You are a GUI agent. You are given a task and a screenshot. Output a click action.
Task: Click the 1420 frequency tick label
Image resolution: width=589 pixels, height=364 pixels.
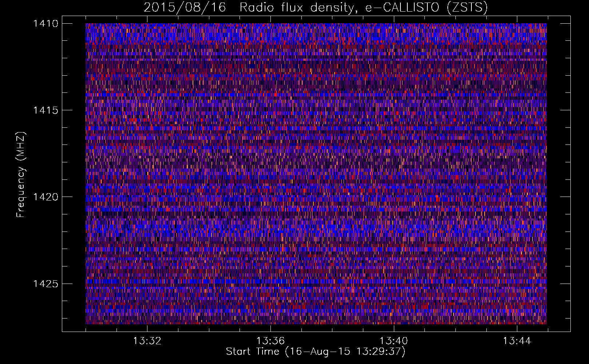pyautogui.click(x=46, y=197)
